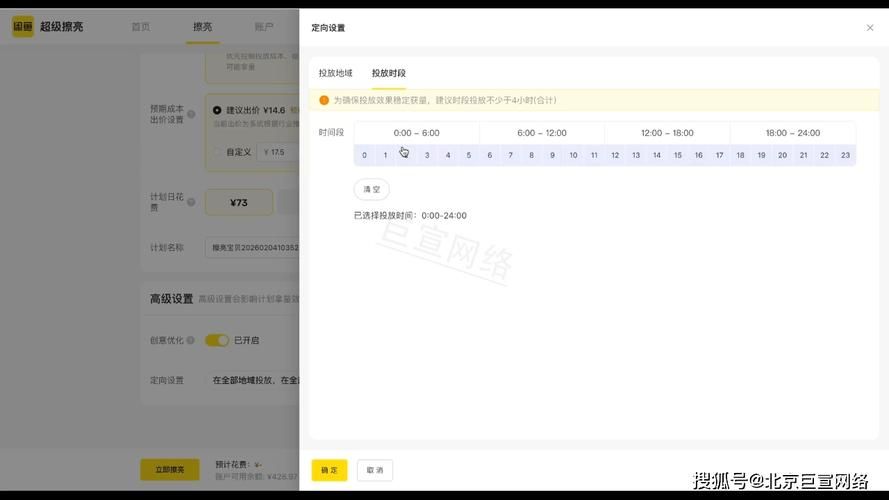Toggle hour 10 in the time grid
889x500 pixels.
point(573,155)
